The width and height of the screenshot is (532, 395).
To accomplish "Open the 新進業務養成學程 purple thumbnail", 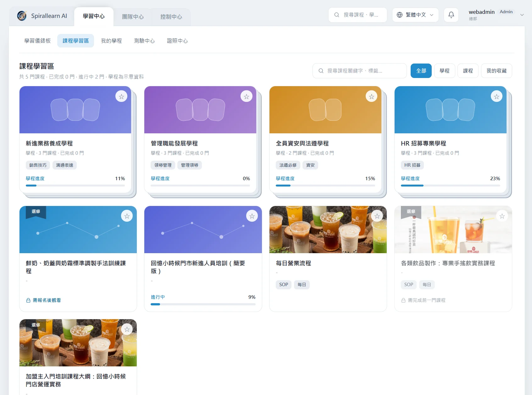I will tap(75, 110).
